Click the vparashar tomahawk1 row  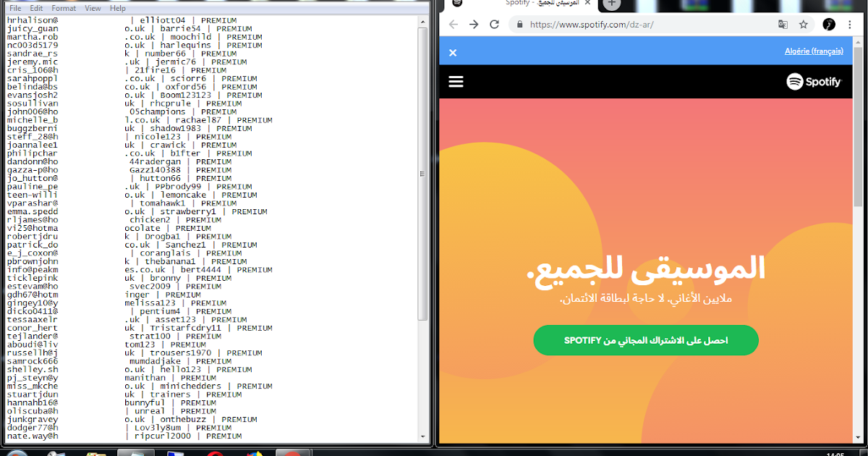(122, 203)
